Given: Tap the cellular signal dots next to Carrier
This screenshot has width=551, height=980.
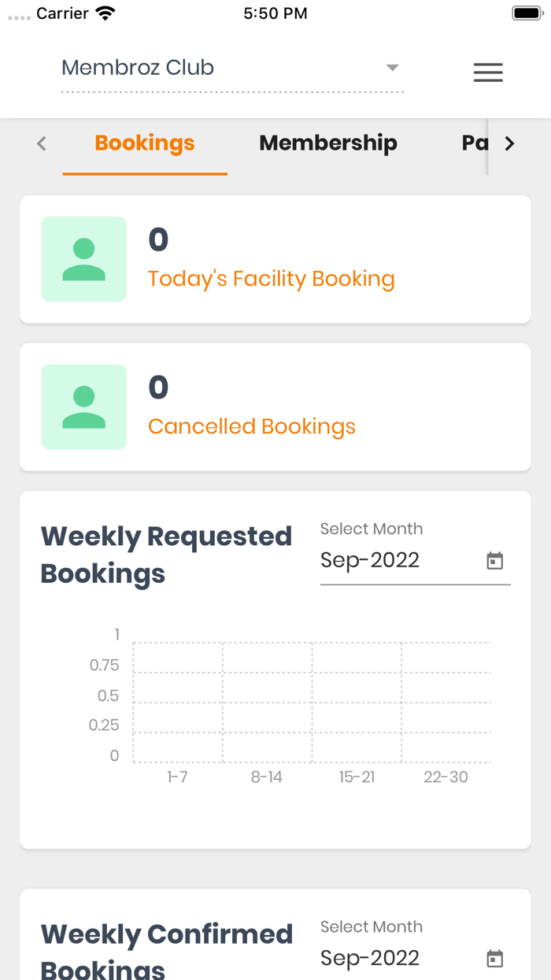Looking at the screenshot, I should click(x=20, y=13).
